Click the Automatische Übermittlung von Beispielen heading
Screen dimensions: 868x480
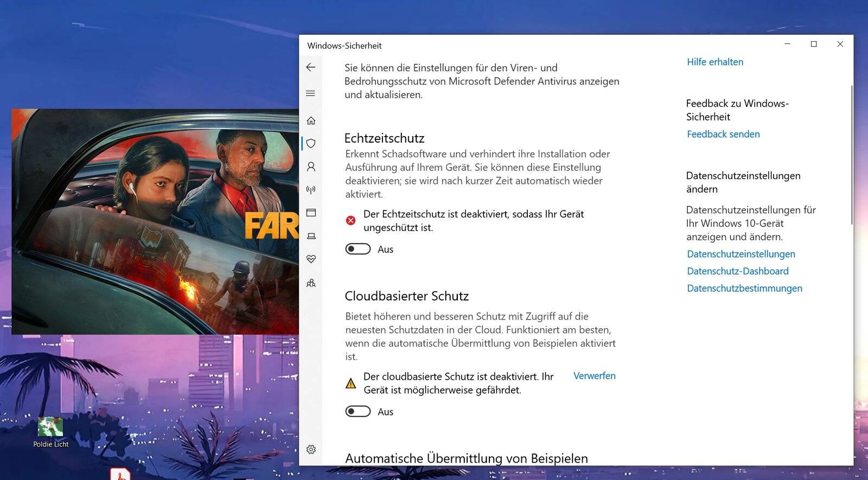coord(467,458)
